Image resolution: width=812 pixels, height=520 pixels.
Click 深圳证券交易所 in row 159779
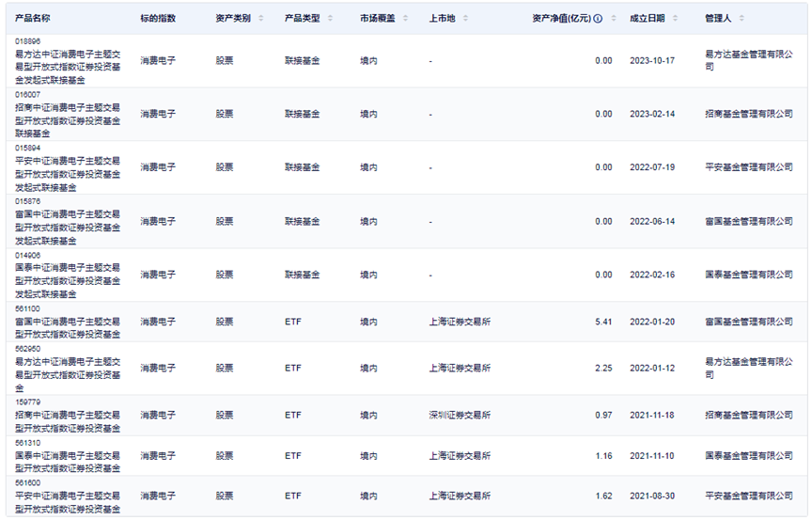[x=460, y=416]
